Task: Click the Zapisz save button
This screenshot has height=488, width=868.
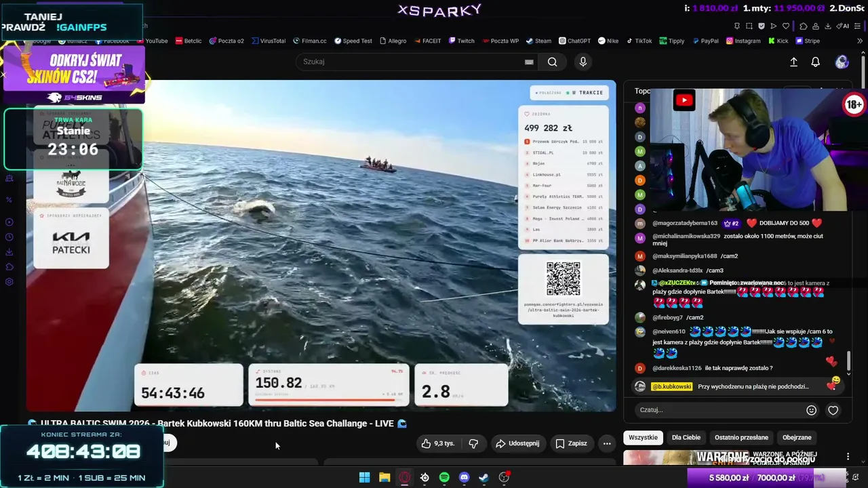Action: 571,443
